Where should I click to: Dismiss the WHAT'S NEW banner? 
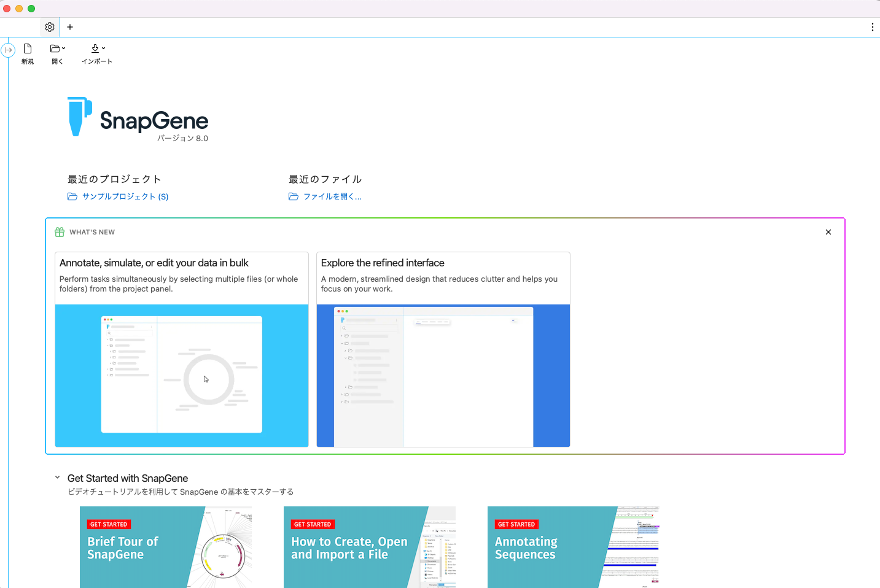point(828,232)
